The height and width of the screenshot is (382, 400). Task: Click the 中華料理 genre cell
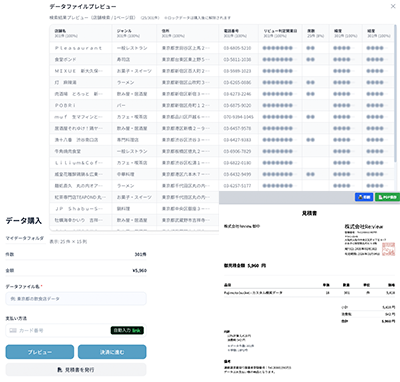tap(134, 174)
